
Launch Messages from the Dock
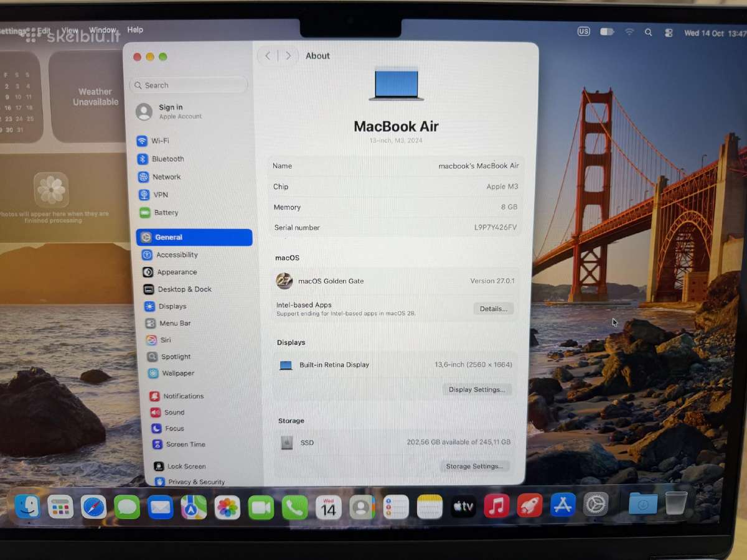[x=127, y=507]
